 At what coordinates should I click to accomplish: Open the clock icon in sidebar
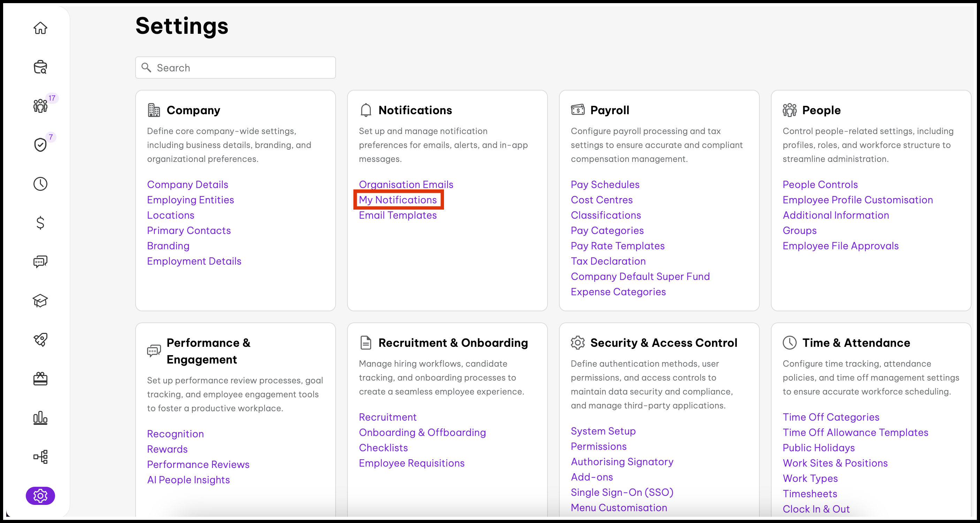tap(40, 184)
